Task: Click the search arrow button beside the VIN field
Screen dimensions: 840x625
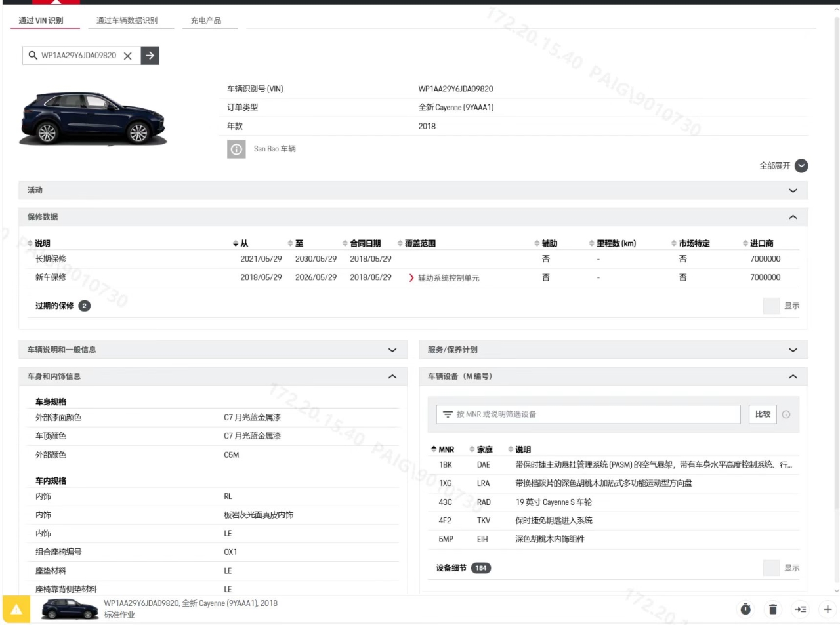Action: (x=150, y=56)
